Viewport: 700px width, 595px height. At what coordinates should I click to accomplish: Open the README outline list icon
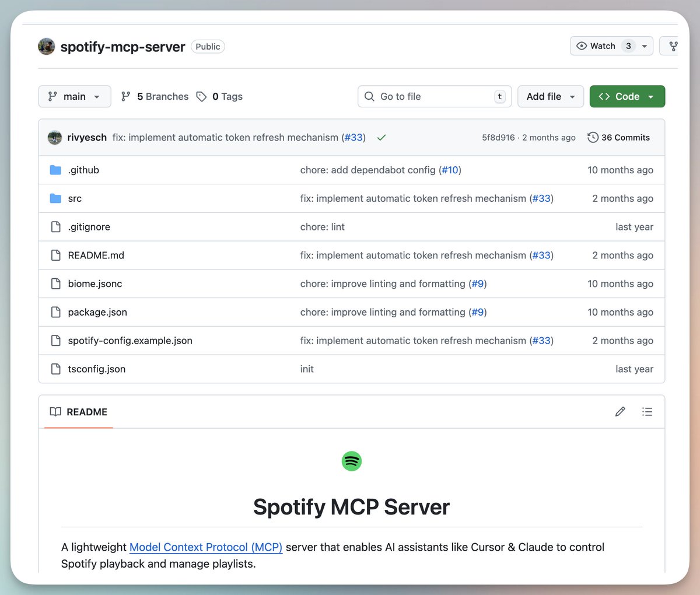click(647, 412)
